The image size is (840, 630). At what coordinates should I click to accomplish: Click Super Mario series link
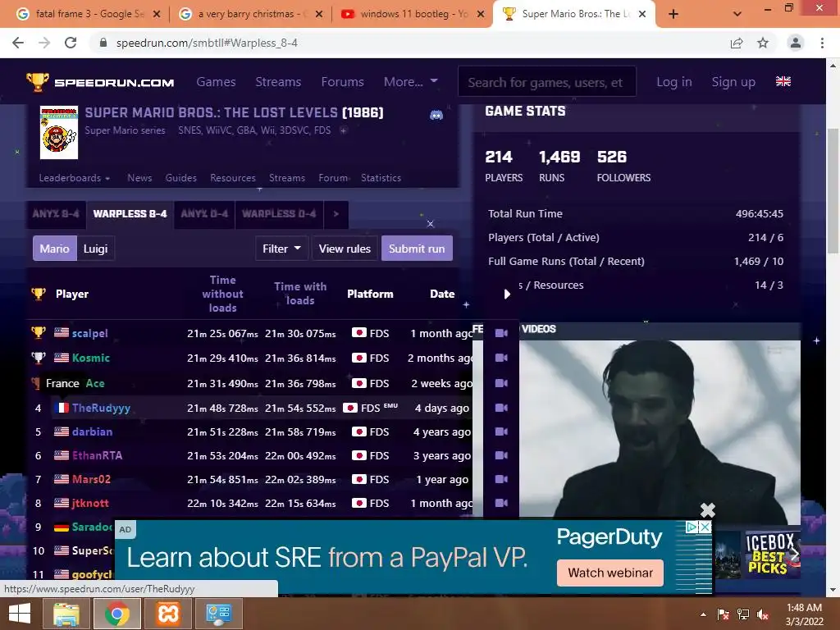125,130
